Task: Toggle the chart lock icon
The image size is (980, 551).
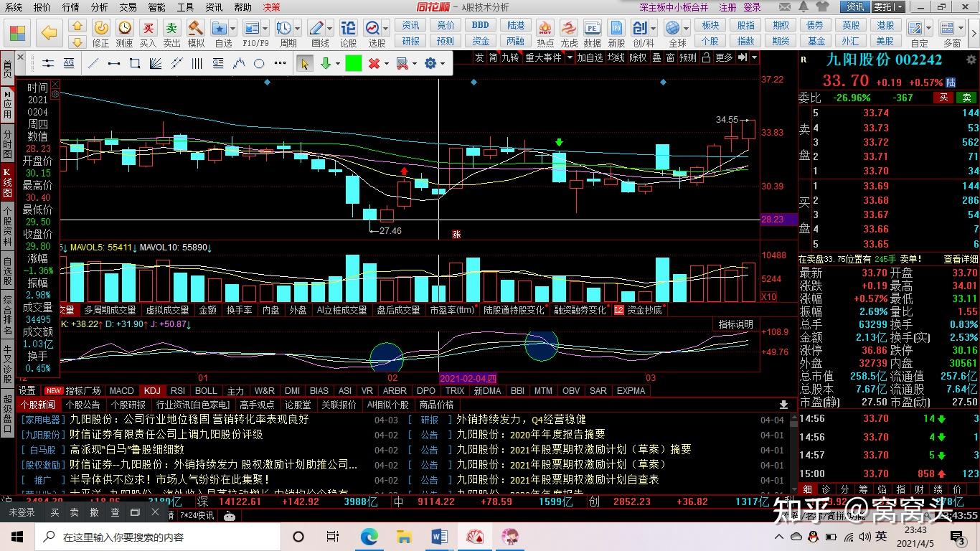Action: (x=707, y=57)
